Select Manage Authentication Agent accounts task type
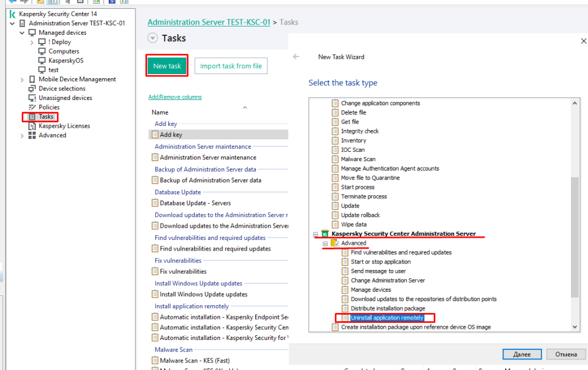 [390, 168]
